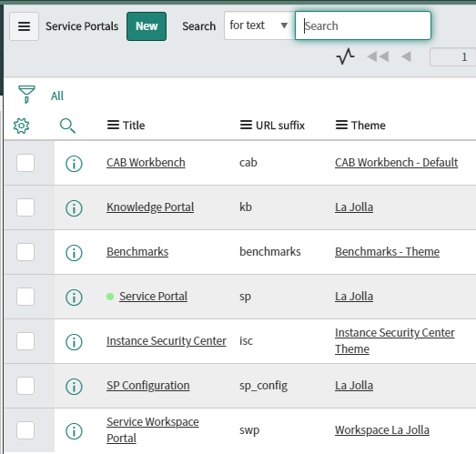Image resolution: width=476 pixels, height=454 pixels.
Task: Preview Service Portal record info icon
Action: [x=74, y=298]
